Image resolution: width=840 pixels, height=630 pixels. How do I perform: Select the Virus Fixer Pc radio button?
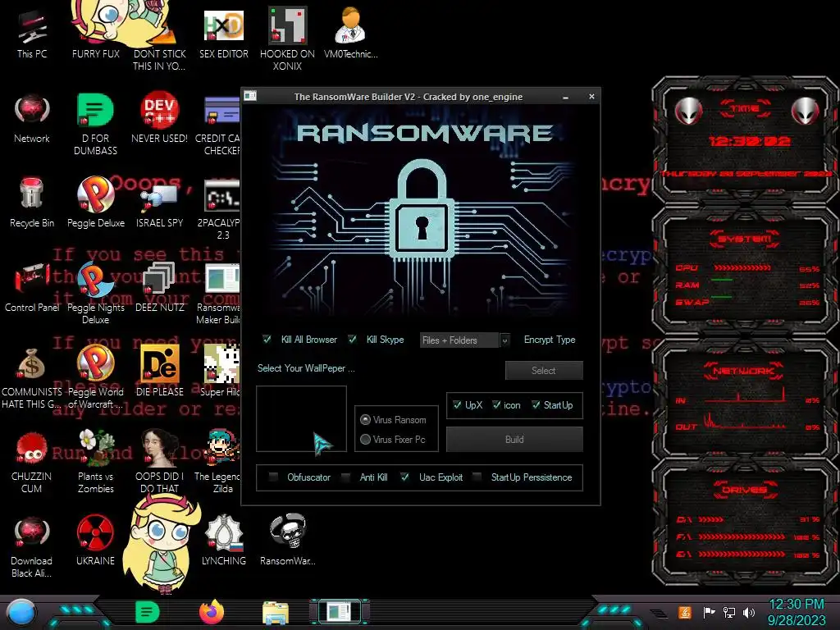pos(365,440)
